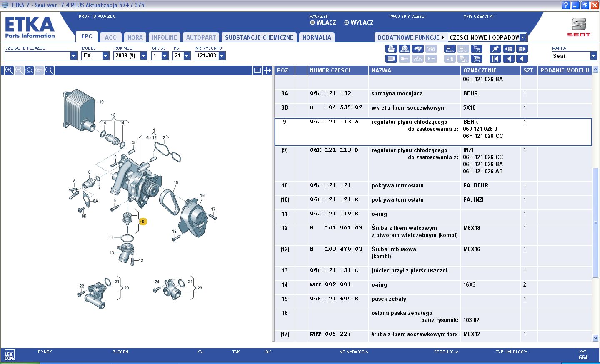Switch to the AUTOPART tab
Viewport: 600px width, 364px height.
click(201, 37)
